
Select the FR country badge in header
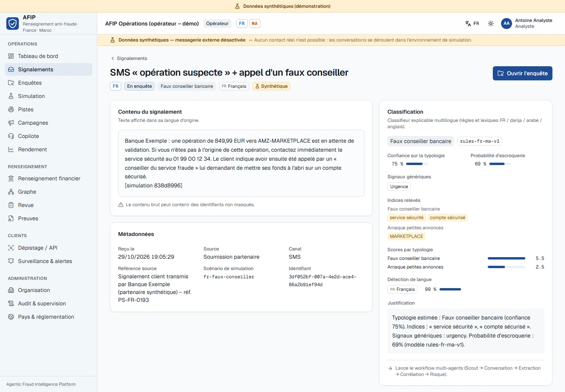242,24
